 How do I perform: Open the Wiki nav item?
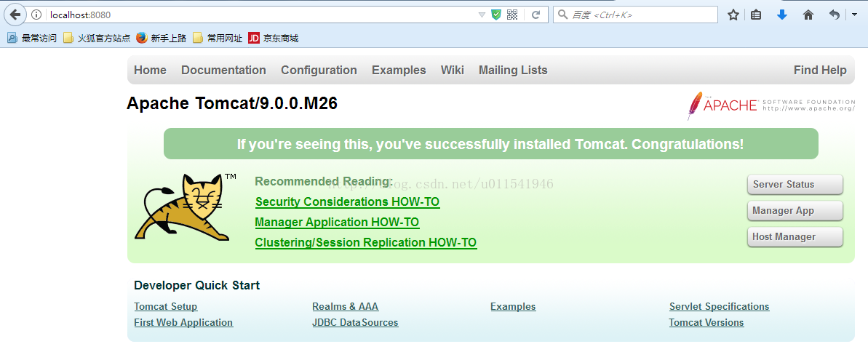(x=453, y=71)
